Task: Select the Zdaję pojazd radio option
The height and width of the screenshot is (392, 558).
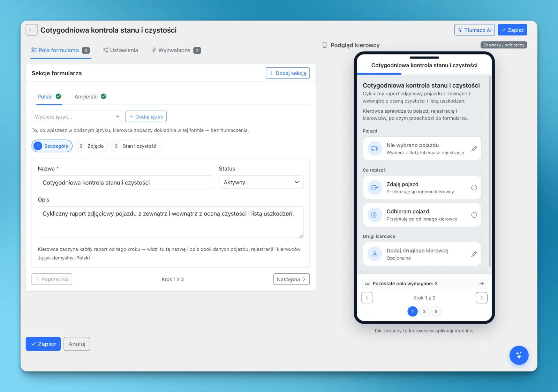Action: (x=474, y=188)
